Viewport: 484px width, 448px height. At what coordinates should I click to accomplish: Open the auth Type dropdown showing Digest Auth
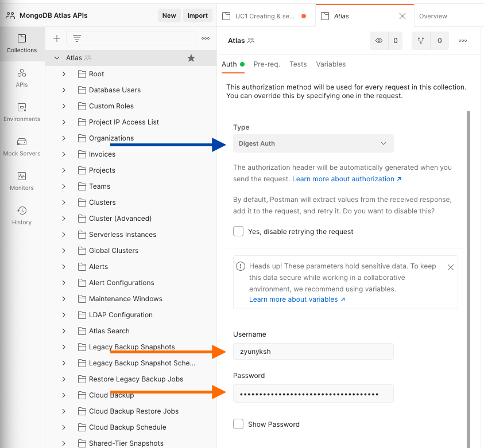pos(313,143)
